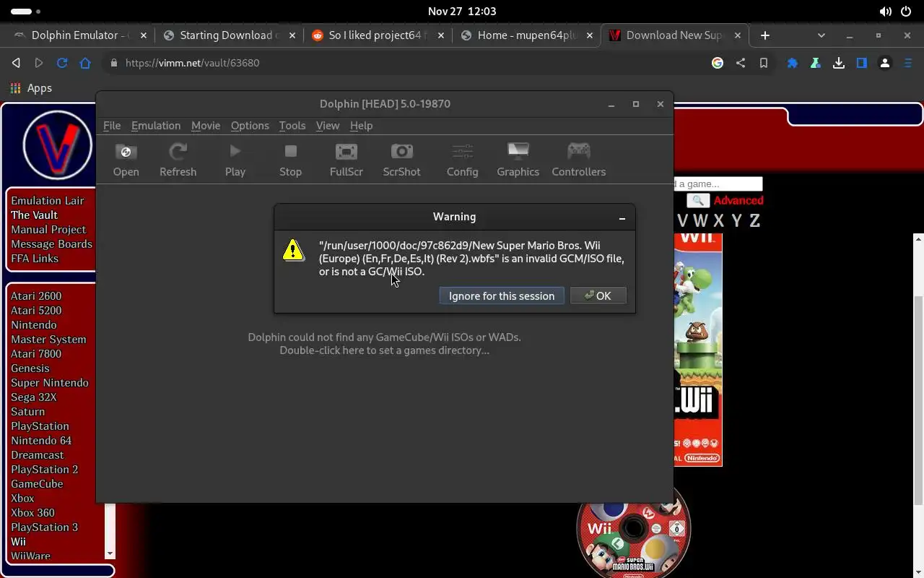Viewport: 924px width, 578px height.
Task: Open the system power menu
Action: [x=906, y=12]
